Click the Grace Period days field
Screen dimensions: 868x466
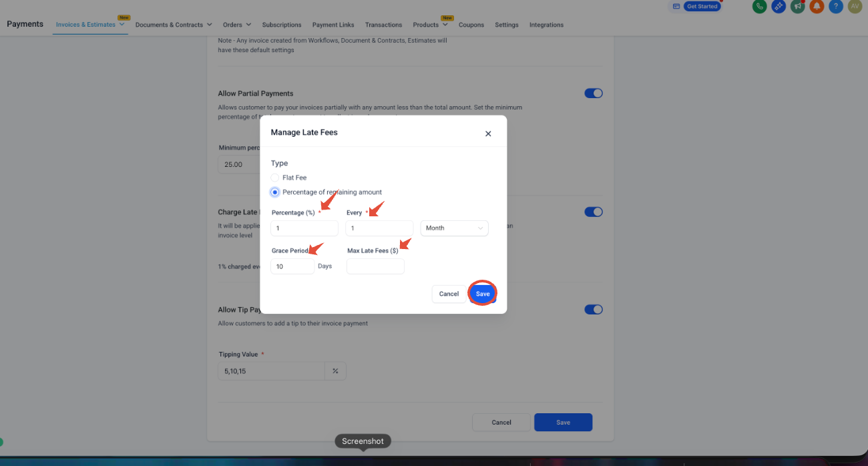pyautogui.click(x=292, y=266)
